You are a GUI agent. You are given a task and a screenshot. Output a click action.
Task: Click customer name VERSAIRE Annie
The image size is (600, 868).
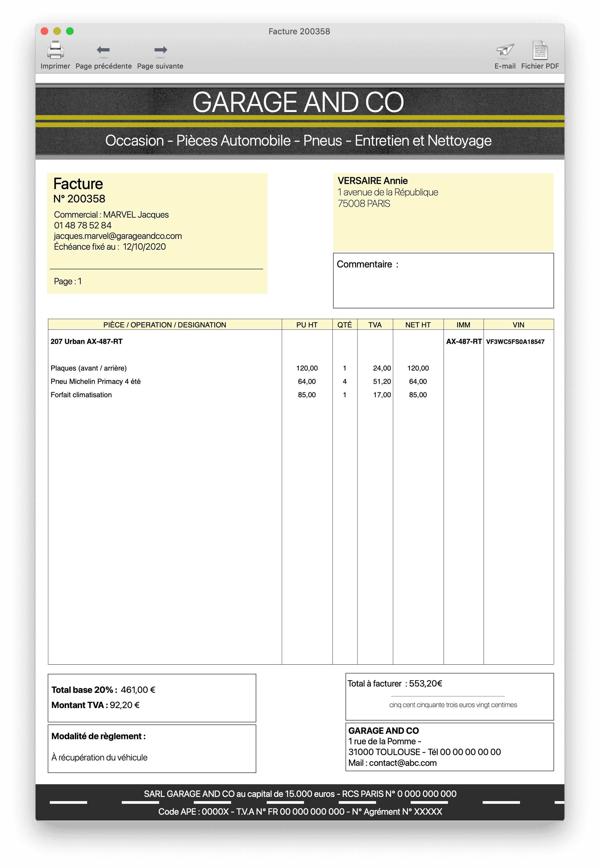pyautogui.click(x=373, y=181)
